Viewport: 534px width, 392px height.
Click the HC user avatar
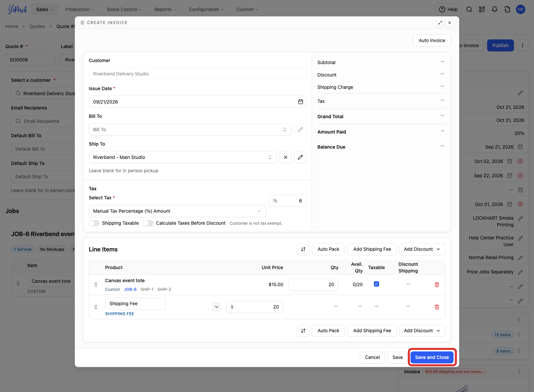pyautogui.click(x=521, y=9)
